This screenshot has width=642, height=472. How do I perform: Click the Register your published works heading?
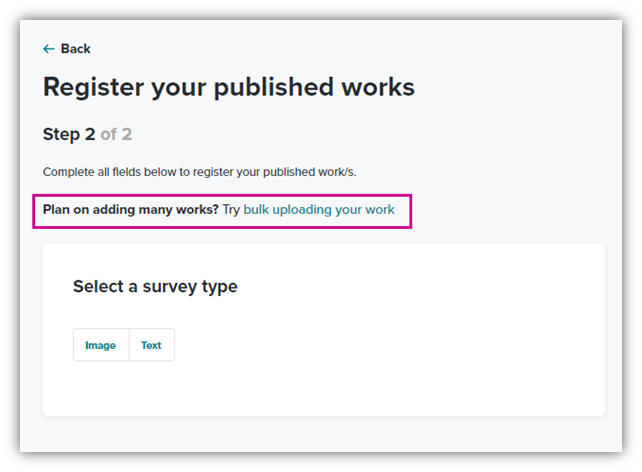coord(229,87)
